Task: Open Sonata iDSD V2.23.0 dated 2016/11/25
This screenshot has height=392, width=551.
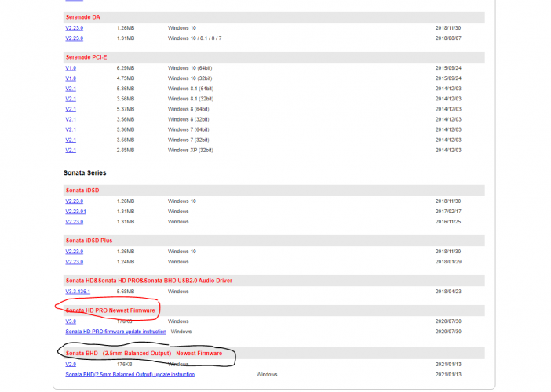Action: click(x=74, y=221)
